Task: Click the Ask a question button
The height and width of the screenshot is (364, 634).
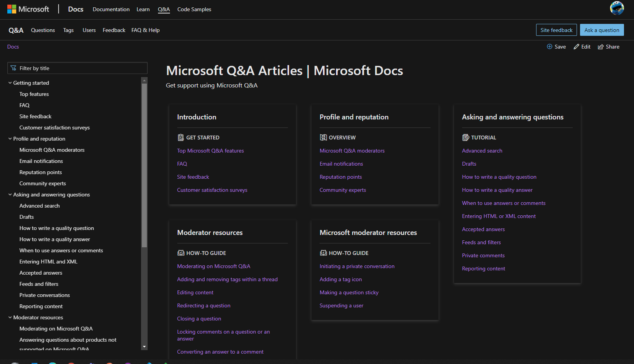Action: (x=602, y=30)
